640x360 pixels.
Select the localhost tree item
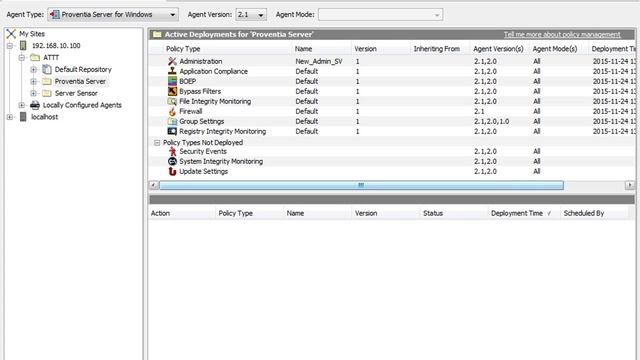point(44,117)
